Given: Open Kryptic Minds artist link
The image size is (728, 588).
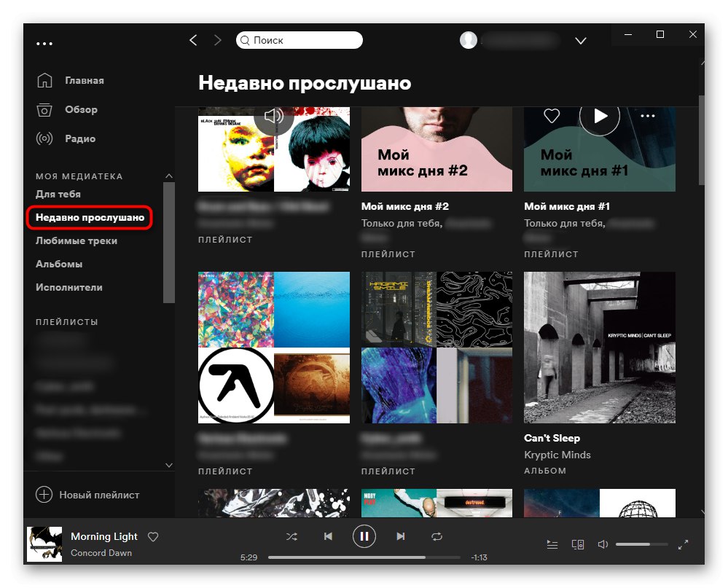Looking at the screenshot, I should (x=557, y=455).
